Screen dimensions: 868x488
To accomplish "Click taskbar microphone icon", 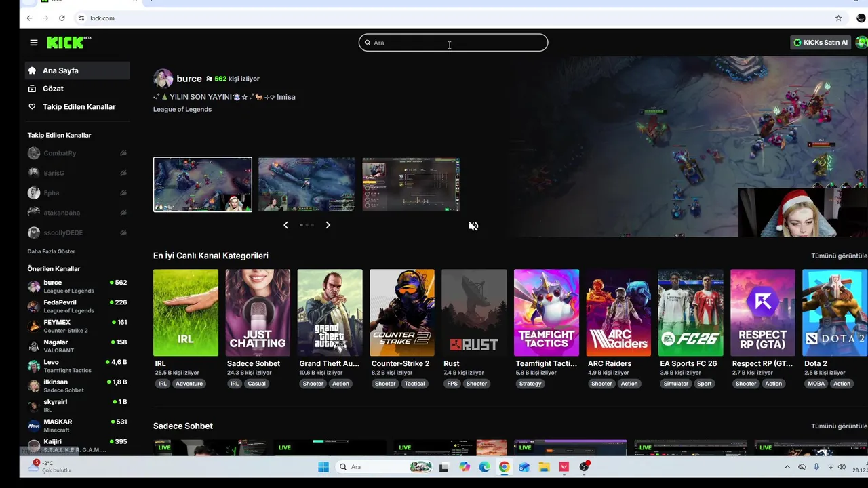I will [x=816, y=467].
